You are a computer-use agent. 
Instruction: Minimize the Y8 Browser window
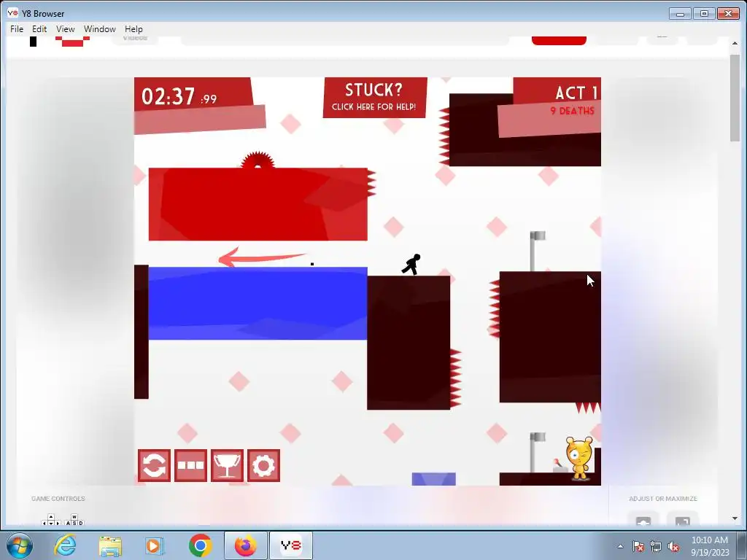tap(680, 13)
